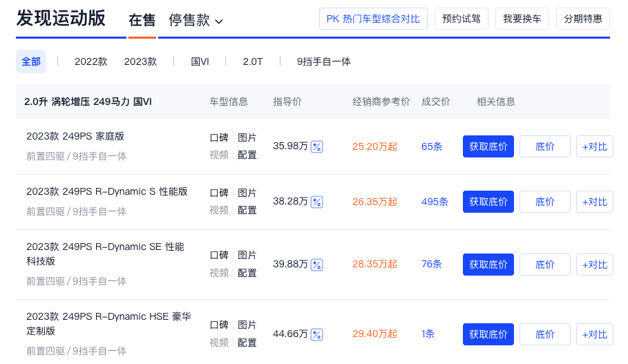This screenshot has width=628, height=364.
Task: Open price calculator icon beside 35.98万
Action: tap(317, 147)
